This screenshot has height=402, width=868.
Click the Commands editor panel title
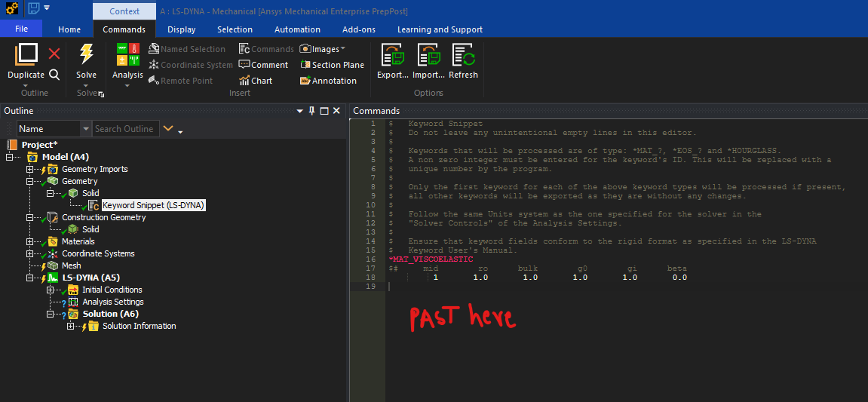(376, 111)
